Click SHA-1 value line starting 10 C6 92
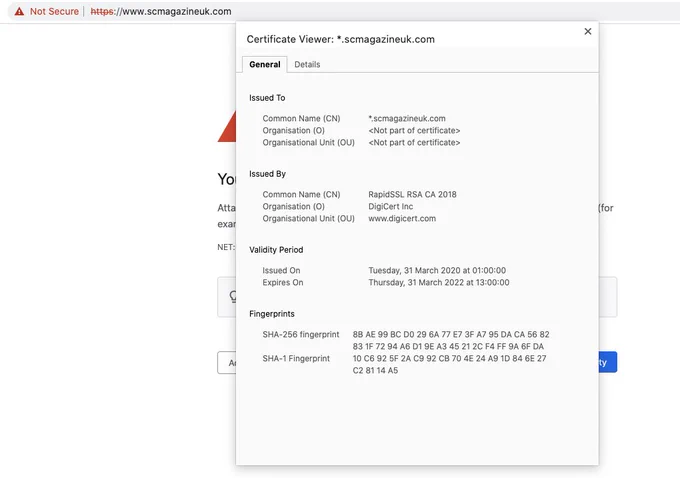The image size is (680, 478). click(449, 359)
